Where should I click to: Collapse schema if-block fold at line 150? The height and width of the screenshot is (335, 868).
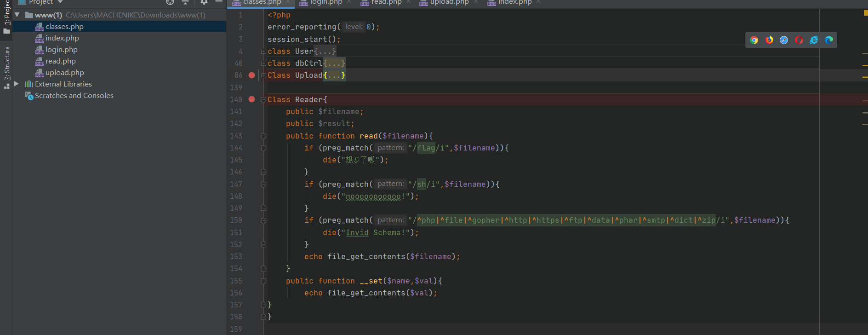pos(263,220)
